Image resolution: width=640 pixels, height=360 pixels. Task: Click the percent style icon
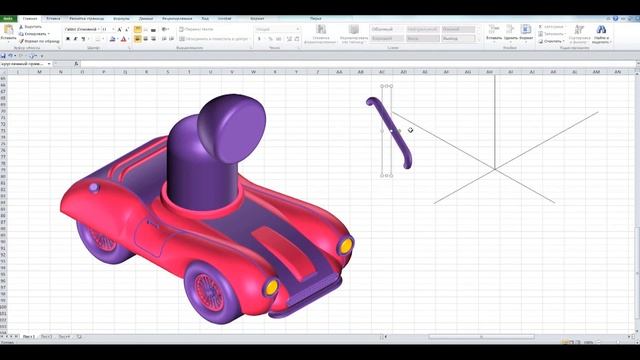pyautogui.click(x=270, y=39)
